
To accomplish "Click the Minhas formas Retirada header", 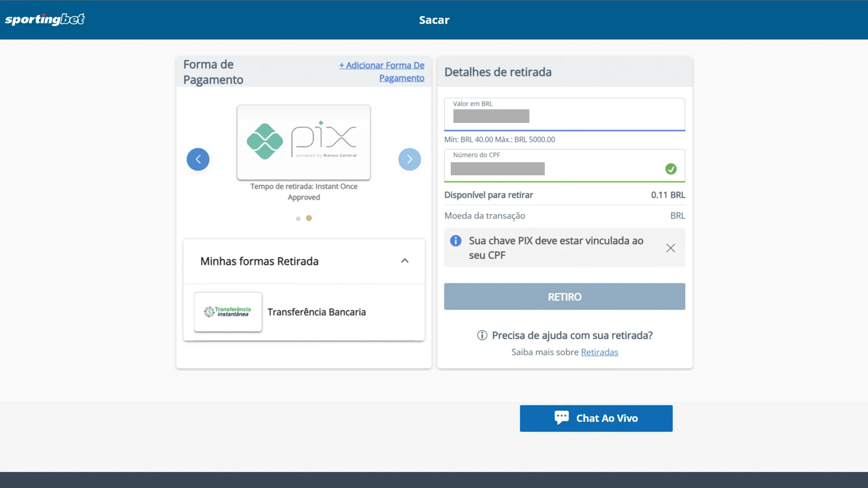I will (259, 261).
